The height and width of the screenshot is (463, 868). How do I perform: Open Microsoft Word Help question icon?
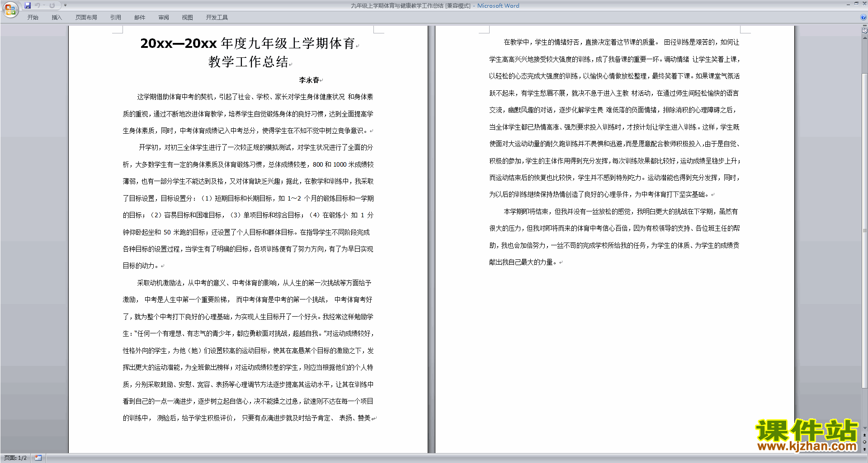point(863,17)
